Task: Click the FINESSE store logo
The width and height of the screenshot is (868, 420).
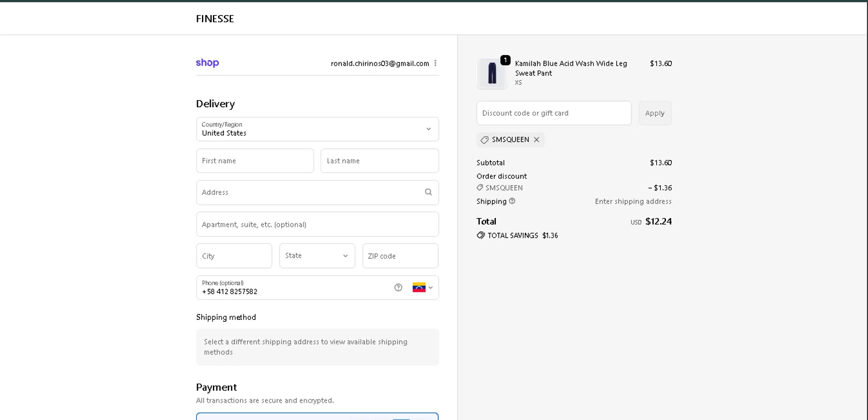Action: (215, 19)
